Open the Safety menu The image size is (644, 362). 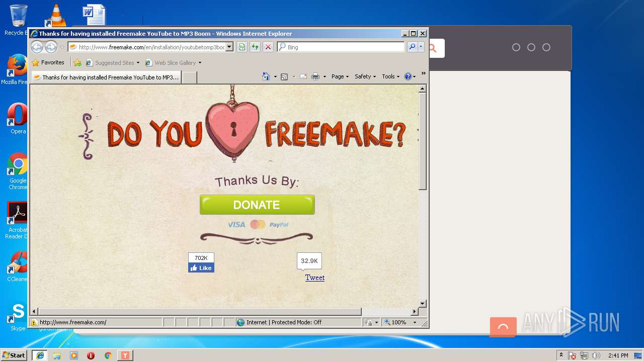(x=365, y=76)
